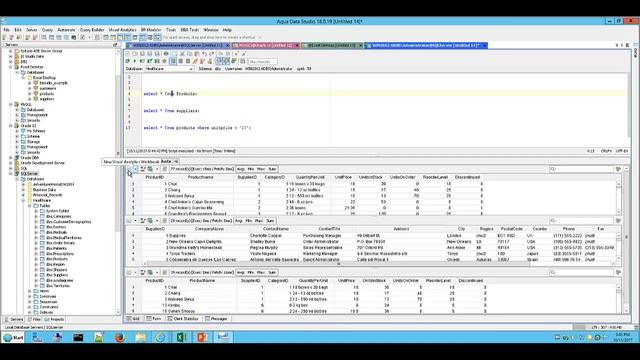The width and height of the screenshot is (640, 360).
Task: Click the 'New Orleans Cajun Delights' cell
Action: tap(195, 242)
